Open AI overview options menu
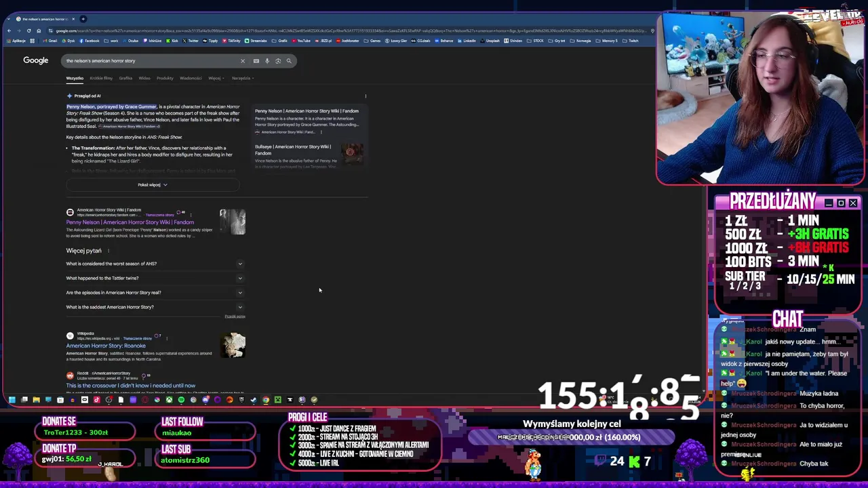 point(366,96)
